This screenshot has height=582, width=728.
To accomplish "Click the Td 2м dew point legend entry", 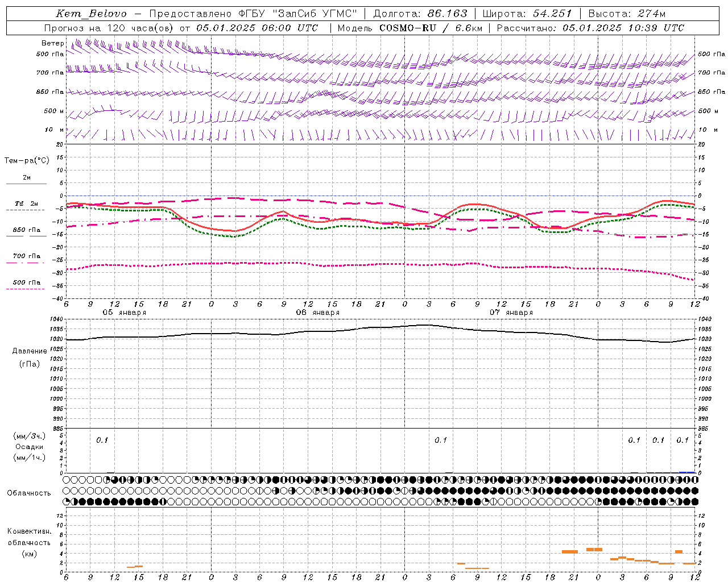I will [x=27, y=203].
